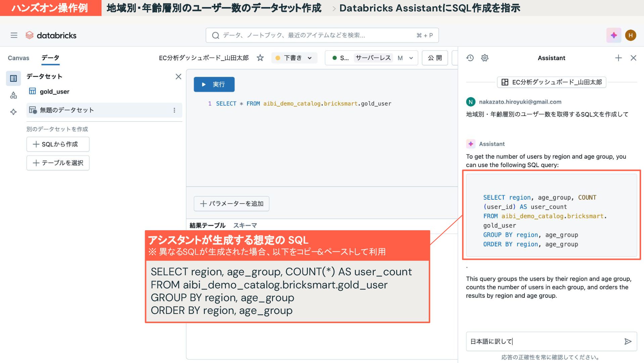Expand the 下書き status dropdown
Viewport: 644px width, 363px height.
coord(294,58)
